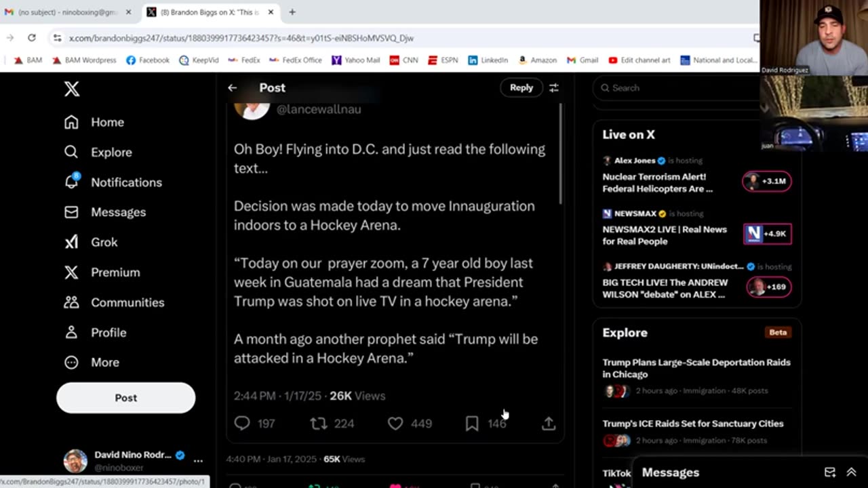Image resolution: width=868 pixels, height=488 pixels.
Task: Compose new message icon in Messages bar
Action: pyautogui.click(x=829, y=472)
